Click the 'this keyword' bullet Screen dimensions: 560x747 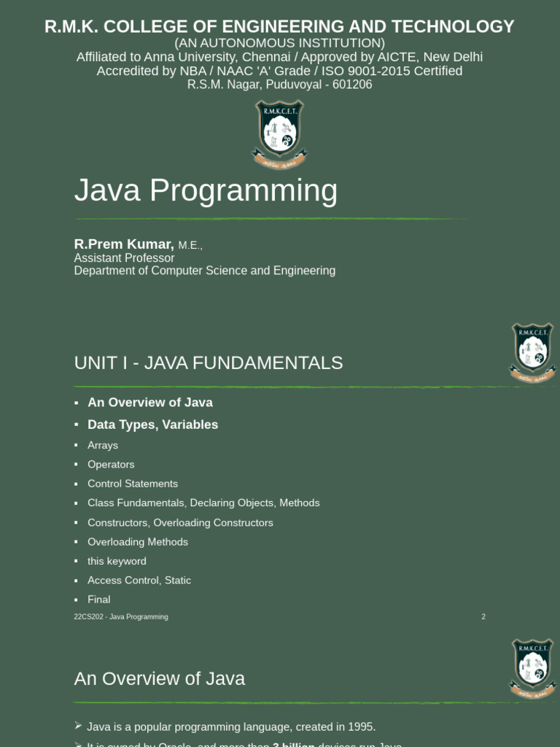coord(117,561)
